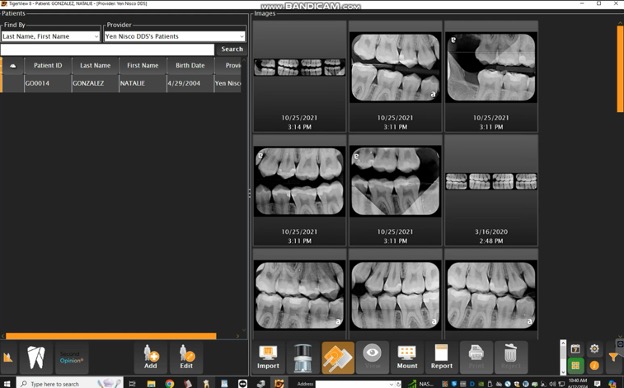Click the calendar date icon
624x388 pixels.
point(575,349)
